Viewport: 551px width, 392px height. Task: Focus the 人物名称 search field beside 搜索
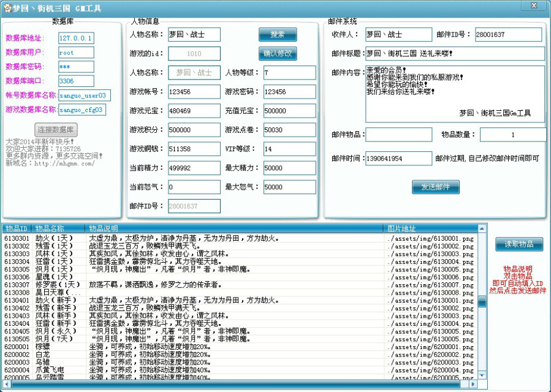(x=194, y=34)
